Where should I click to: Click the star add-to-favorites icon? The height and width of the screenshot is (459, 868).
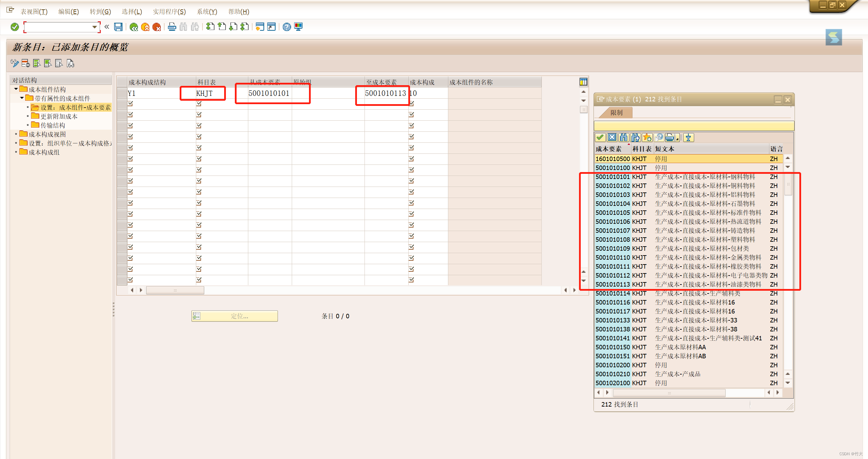tap(647, 138)
